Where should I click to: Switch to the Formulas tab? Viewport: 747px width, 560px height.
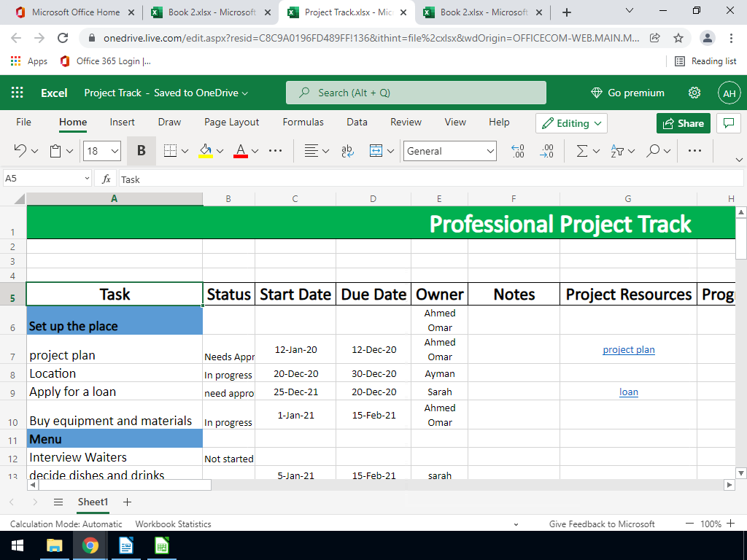click(303, 122)
